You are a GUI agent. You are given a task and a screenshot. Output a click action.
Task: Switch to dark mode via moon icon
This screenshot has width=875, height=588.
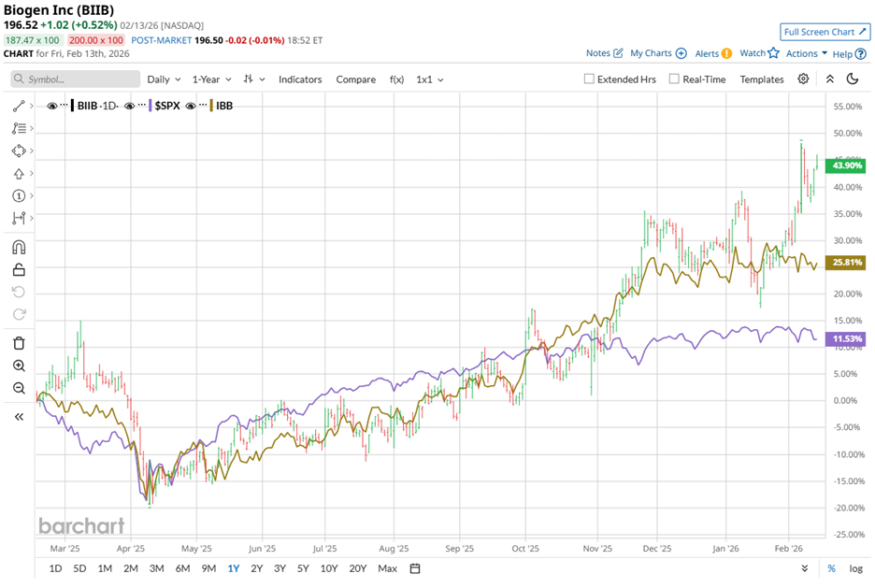(x=852, y=79)
